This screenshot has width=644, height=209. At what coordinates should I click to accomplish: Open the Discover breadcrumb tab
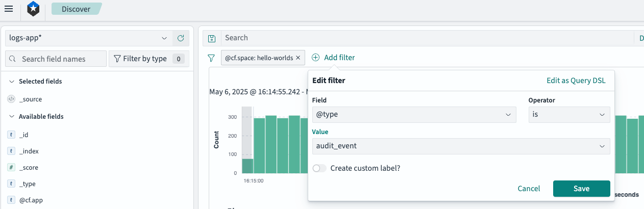76,9
